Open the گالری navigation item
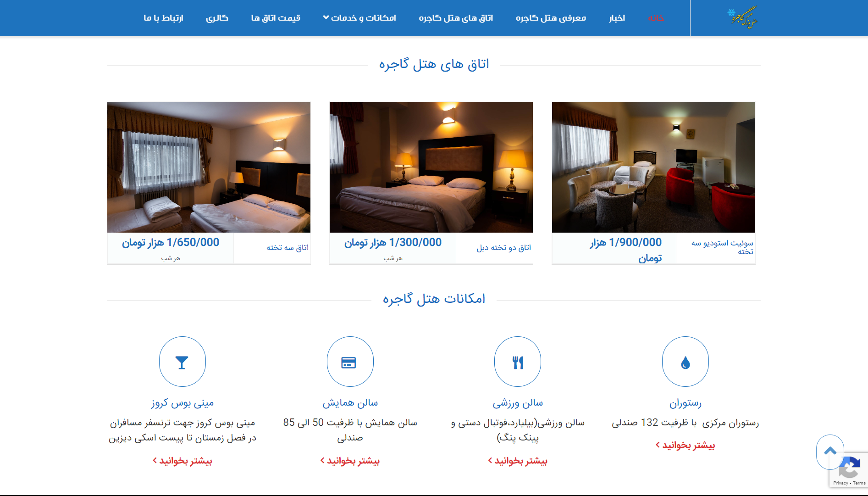 (217, 18)
